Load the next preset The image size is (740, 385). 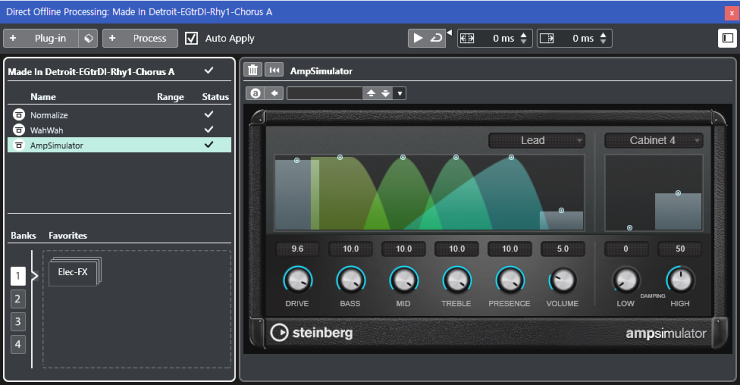point(386,93)
